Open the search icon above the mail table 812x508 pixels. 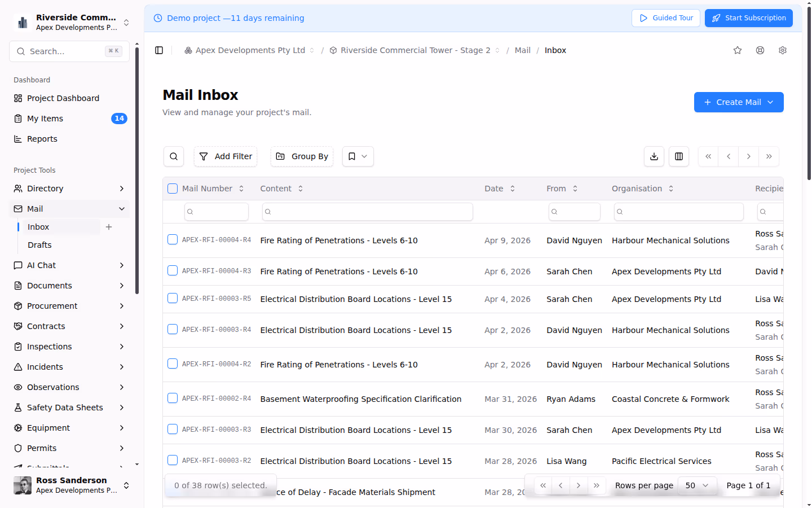click(173, 156)
